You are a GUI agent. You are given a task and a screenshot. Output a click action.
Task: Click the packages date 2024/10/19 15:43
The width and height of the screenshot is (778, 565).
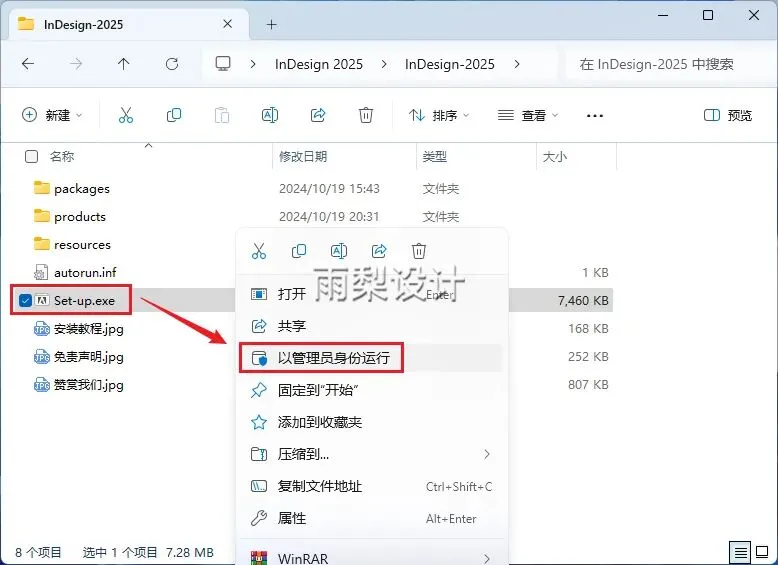point(329,188)
